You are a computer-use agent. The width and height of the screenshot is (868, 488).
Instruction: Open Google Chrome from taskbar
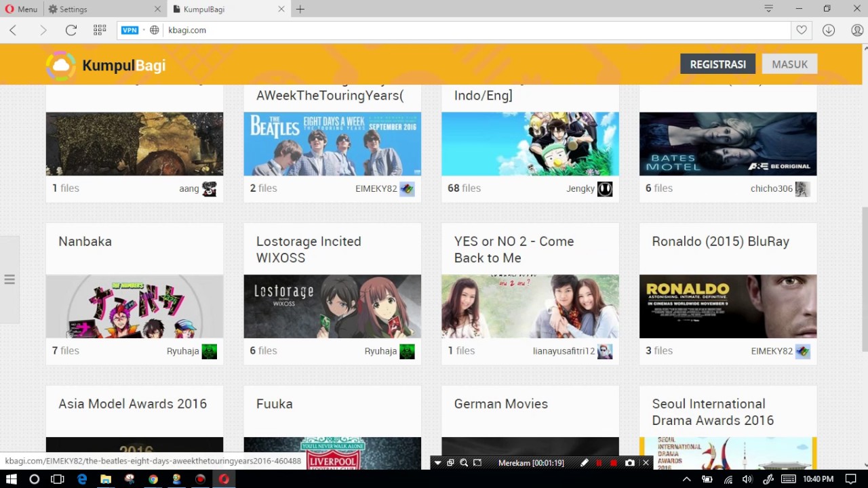pyautogui.click(x=153, y=479)
